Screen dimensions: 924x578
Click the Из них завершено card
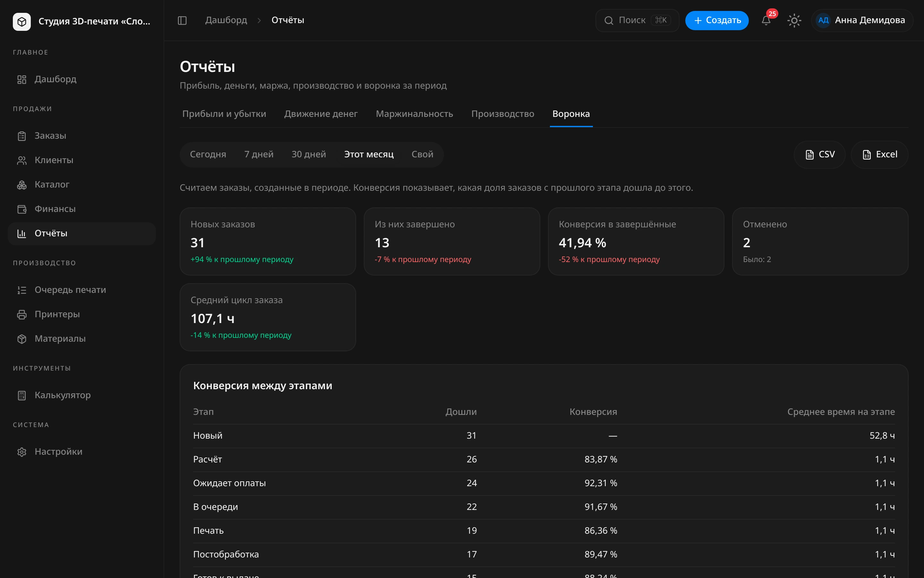click(452, 241)
